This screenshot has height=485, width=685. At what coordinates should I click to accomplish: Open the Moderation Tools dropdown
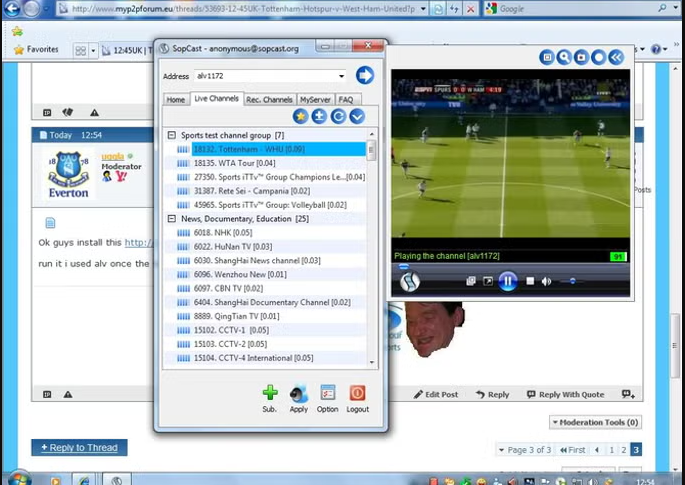[595, 423]
